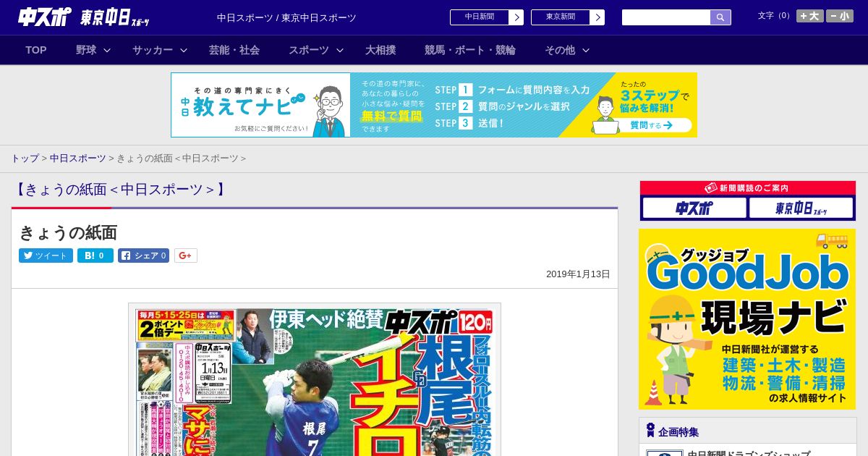
Task: Share with Google+ button
Action: 186,256
